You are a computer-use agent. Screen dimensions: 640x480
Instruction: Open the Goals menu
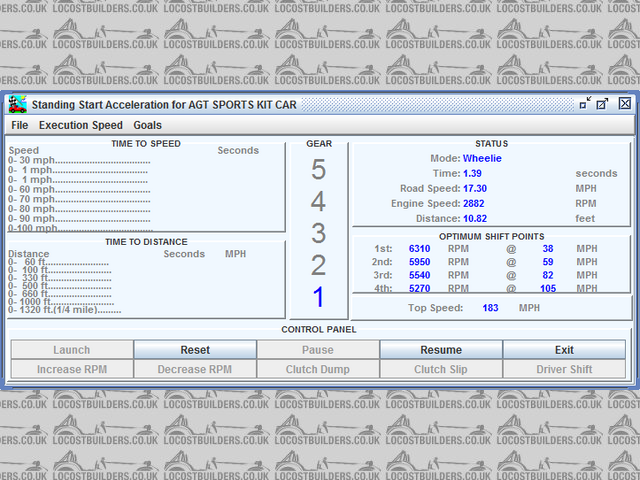(148, 125)
